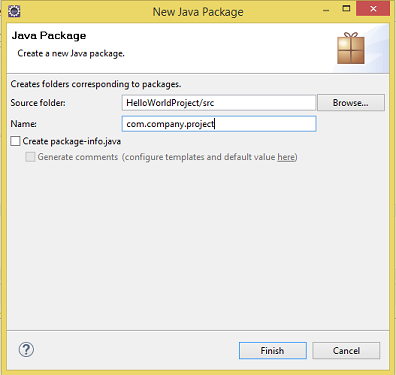Maximize the New Java Package dialog
396x375 pixels.
346,9
